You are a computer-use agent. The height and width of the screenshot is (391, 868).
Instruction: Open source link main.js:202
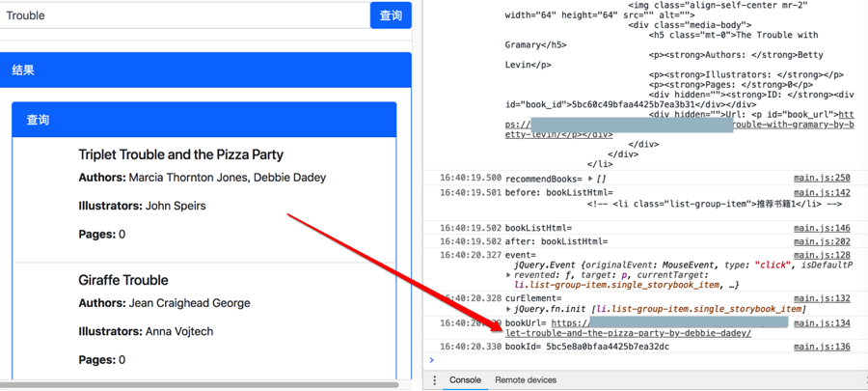[822, 241]
